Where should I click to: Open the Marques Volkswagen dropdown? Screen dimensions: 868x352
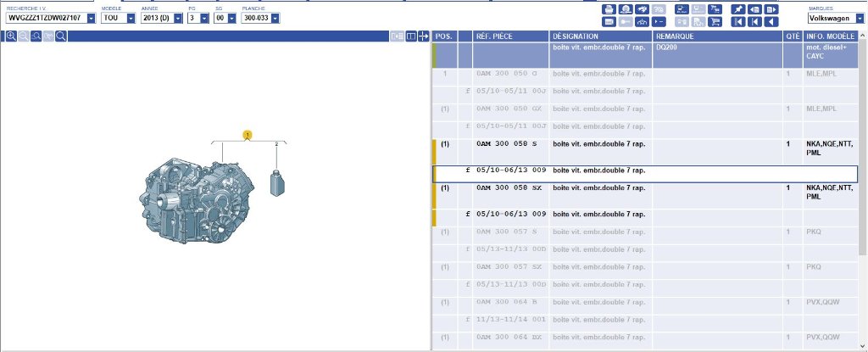pyautogui.click(x=859, y=18)
